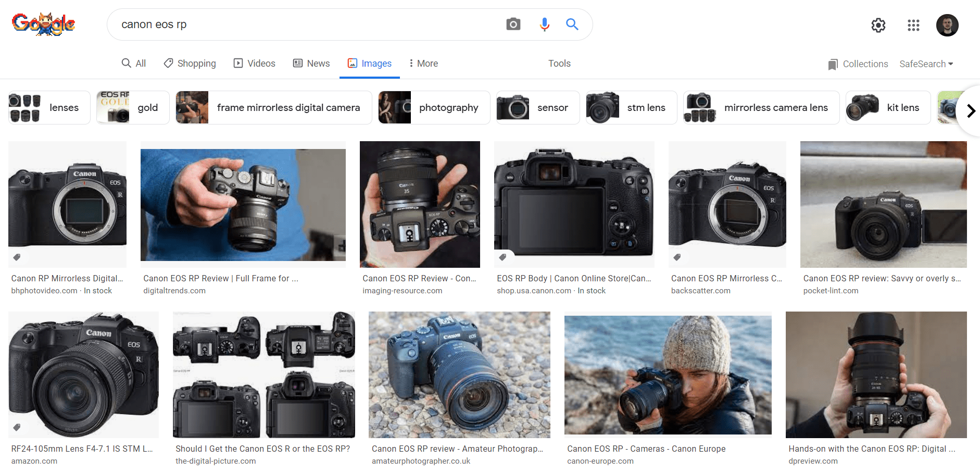Open RF24-105mm lens kit amazon image

(83, 375)
